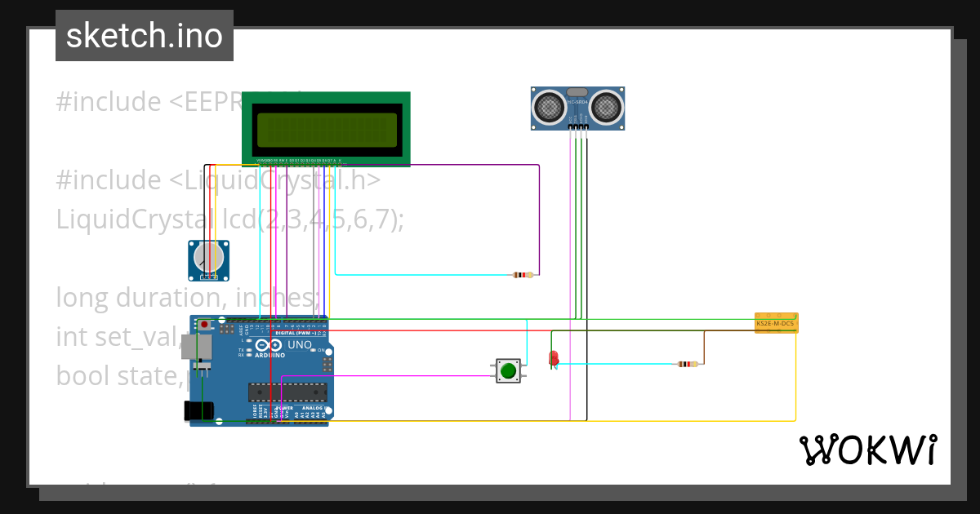The width and height of the screenshot is (980, 514).
Task: Switch to the sketch.ino tab
Action: (x=144, y=35)
